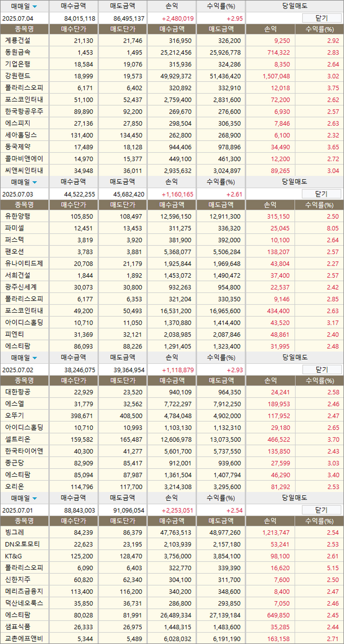Select the 계룡건설 stock row name
Viewport: 344px width, 644px height.
click(x=18, y=41)
